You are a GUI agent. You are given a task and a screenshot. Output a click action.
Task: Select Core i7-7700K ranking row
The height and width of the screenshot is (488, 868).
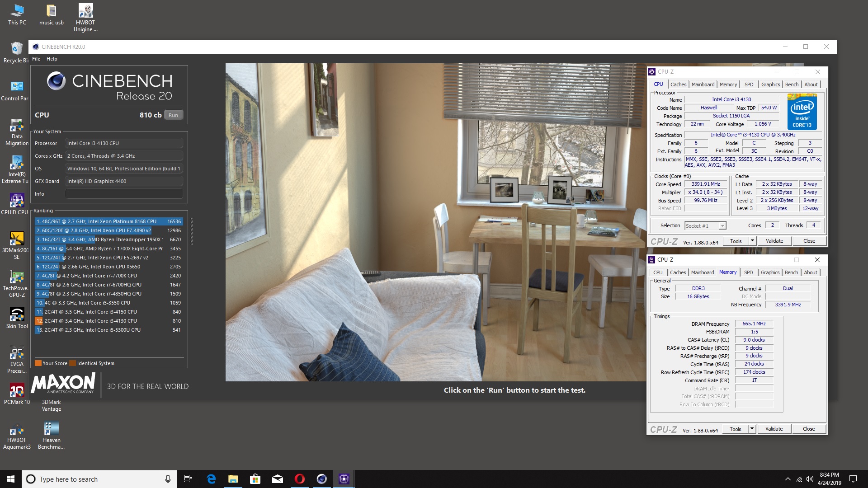click(109, 276)
